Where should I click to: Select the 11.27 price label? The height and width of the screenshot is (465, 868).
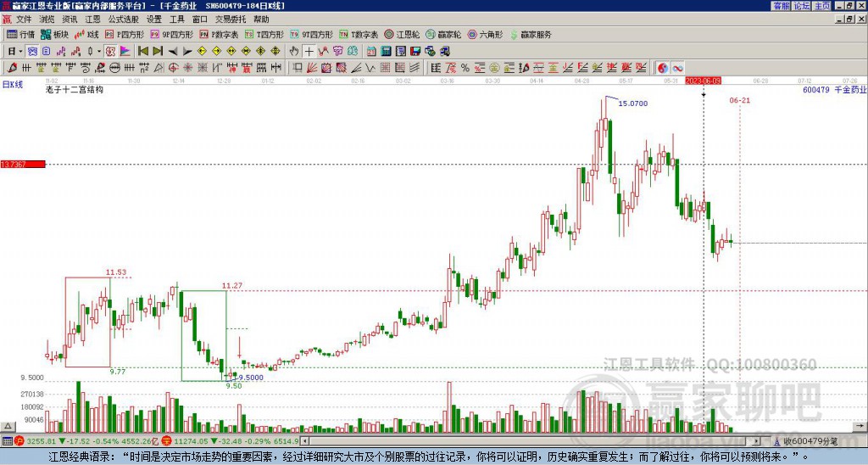point(232,286)
